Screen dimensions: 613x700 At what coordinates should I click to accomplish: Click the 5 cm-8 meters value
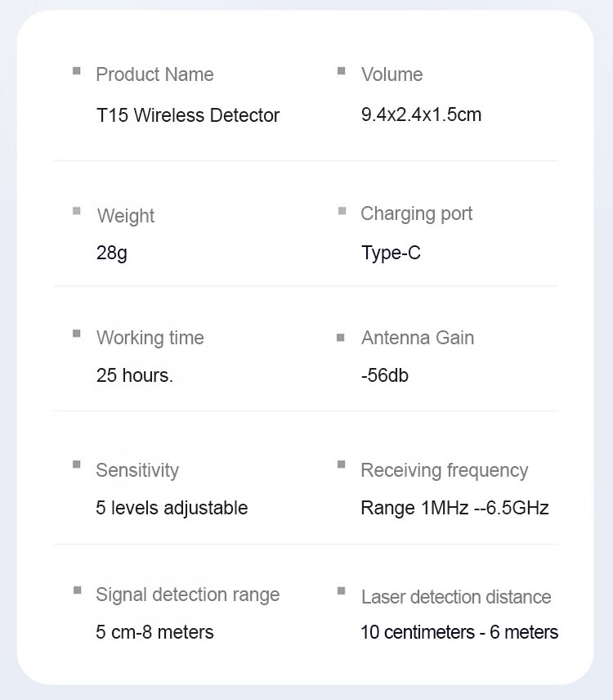tap(154, 632)
